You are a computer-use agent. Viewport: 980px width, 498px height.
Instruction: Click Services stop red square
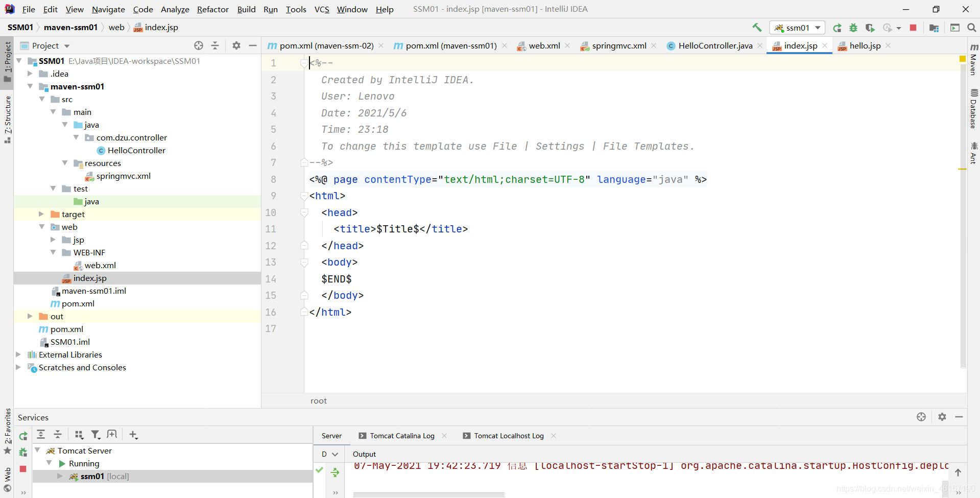point(23,468)
